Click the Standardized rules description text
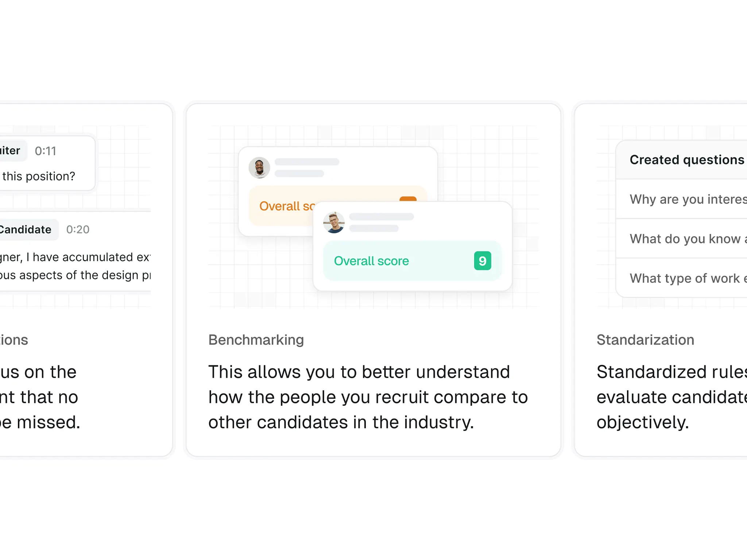 click(x=672, y=397)
